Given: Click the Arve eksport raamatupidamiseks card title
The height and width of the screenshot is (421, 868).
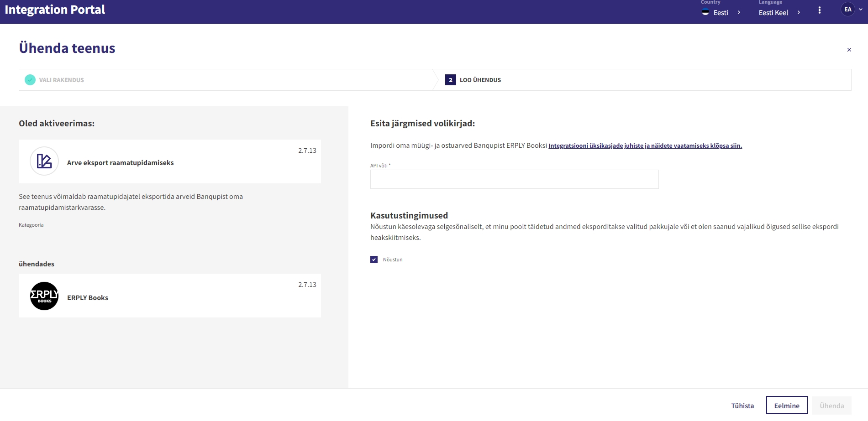Looking at the screenshot, I should [x=121, y=163].
